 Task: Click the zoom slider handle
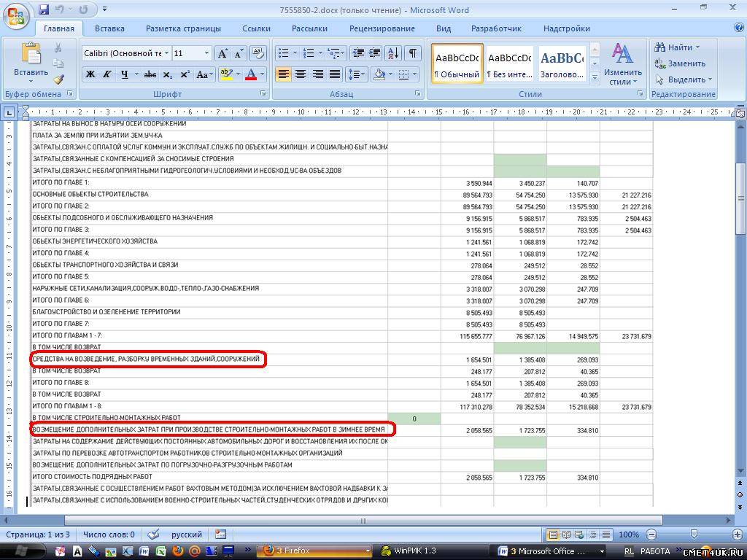[x=694, y=534]
